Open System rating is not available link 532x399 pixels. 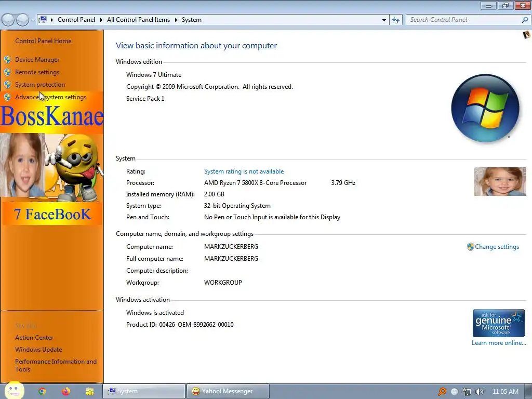coord(244,171)
